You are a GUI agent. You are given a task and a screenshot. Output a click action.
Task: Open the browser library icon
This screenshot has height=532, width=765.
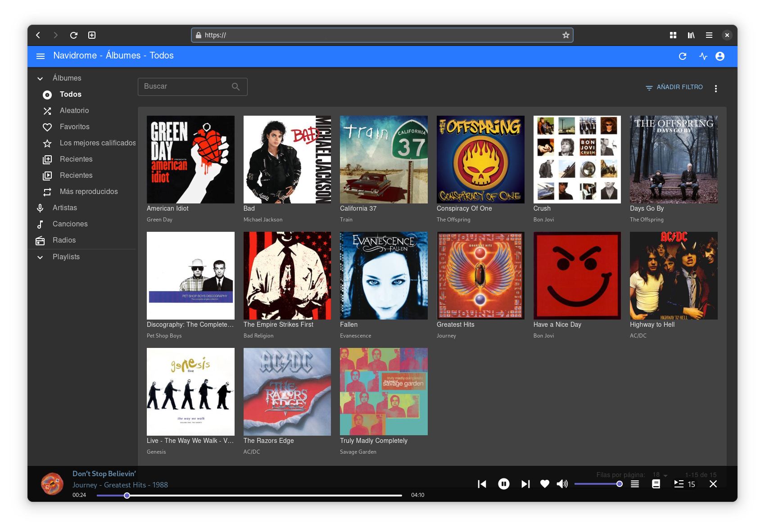coord(691,35)
